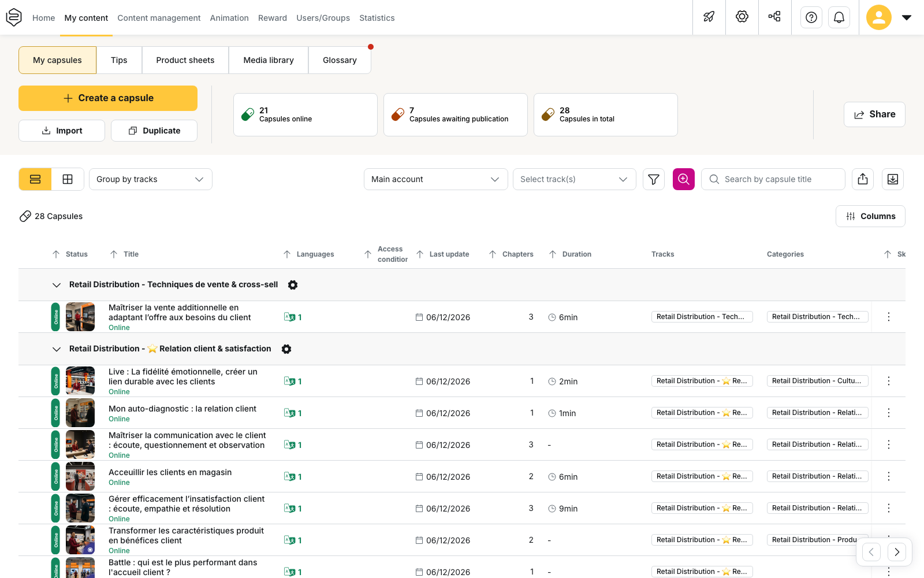
Task: Open thumbnail of Acceuillir les clients en magasin
Action: click(x=80, y=476)
